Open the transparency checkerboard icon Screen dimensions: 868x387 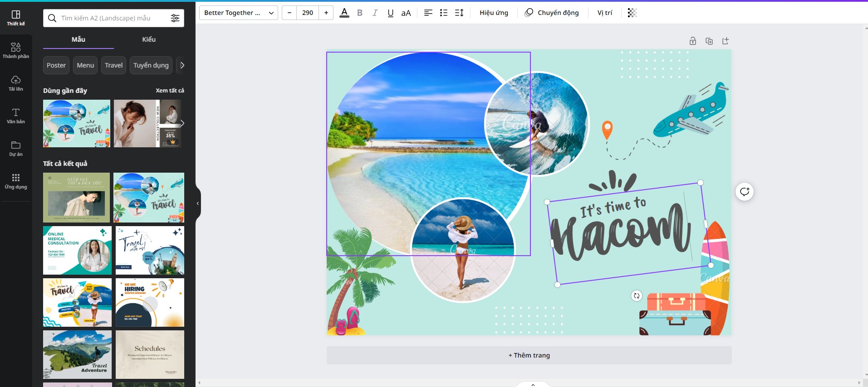(x=632, y=13)
